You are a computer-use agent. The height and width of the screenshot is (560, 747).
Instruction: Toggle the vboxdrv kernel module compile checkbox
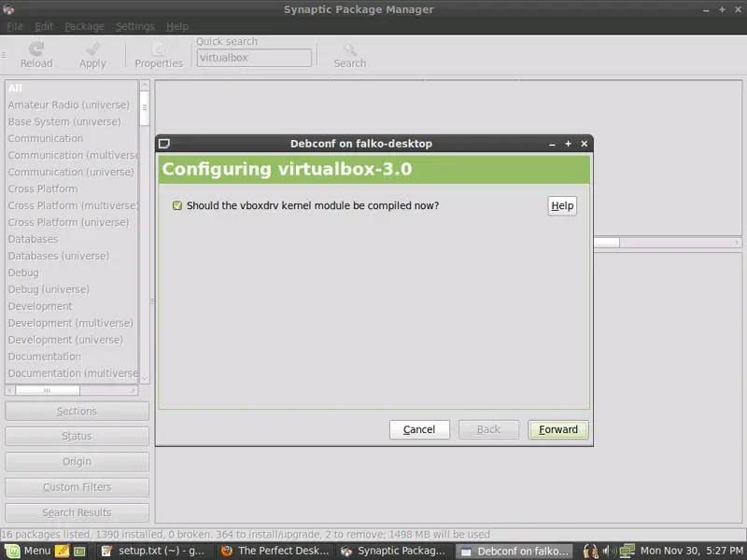pyautogui.click(x=177, y=205)
